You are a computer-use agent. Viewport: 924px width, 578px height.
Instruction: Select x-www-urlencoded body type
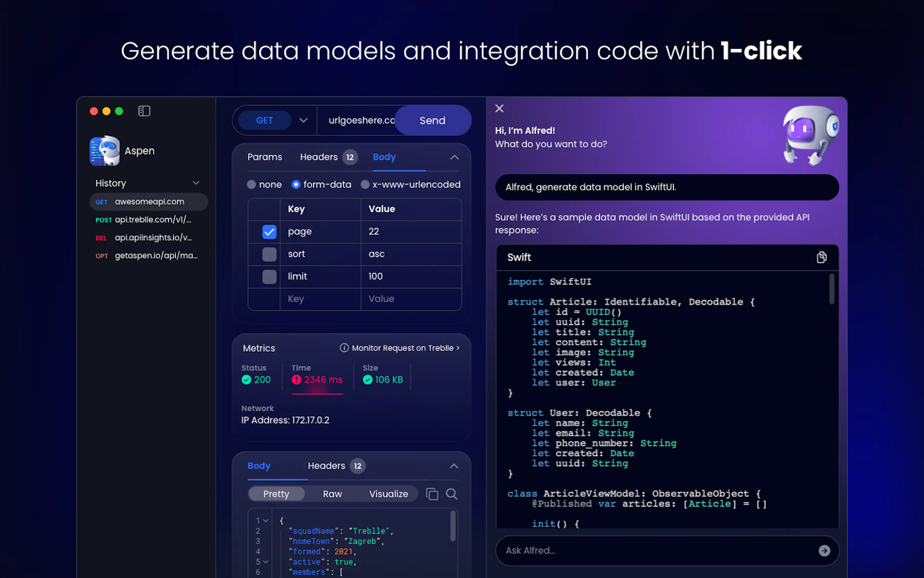[x=365, y=185]
